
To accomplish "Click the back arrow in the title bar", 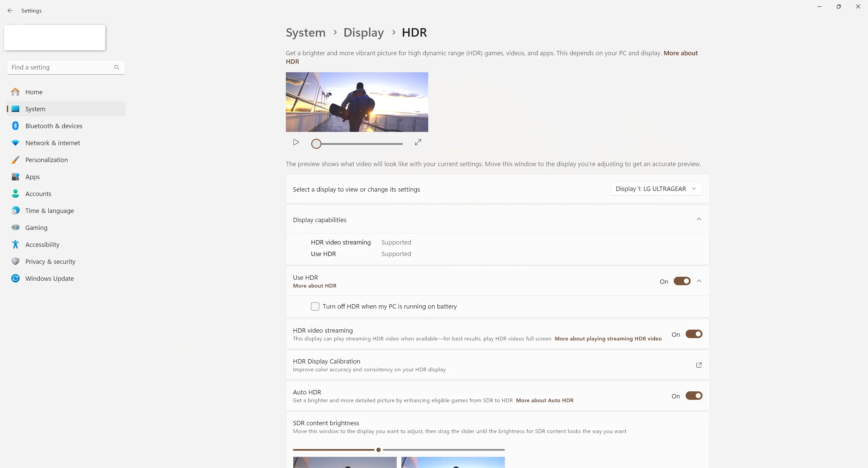I will coord(10,11).
